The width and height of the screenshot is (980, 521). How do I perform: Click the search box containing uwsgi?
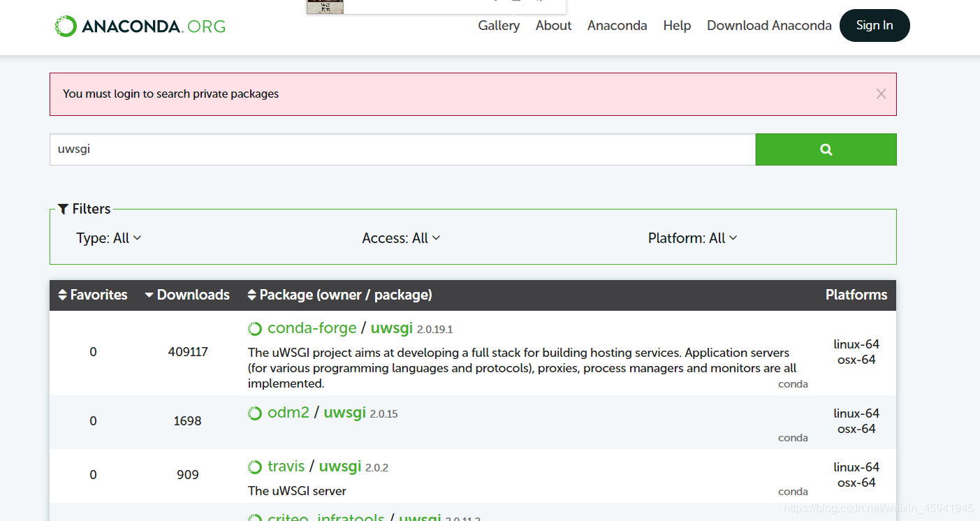pyautogui.click(x=402, y=149)
